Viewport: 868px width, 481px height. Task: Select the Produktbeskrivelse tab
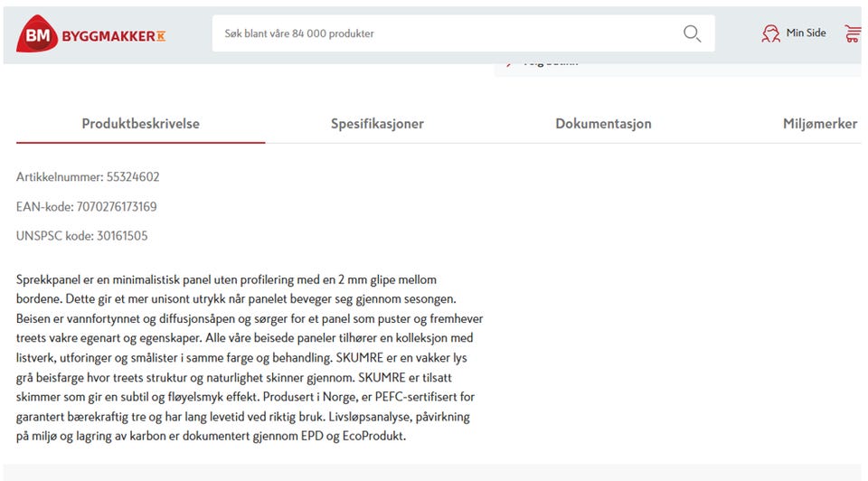(141, 124)
